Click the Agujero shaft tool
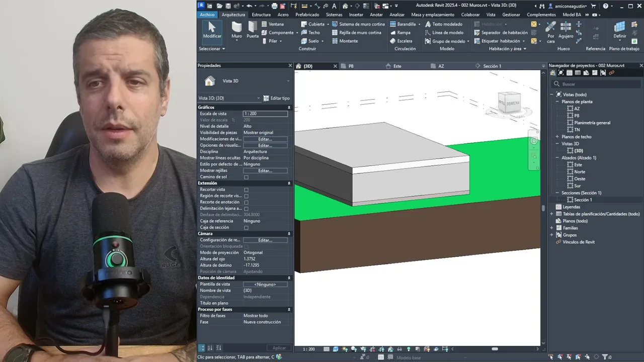Image resolution: width=644 pixels, height=362 pixels. pyautogui.click(x=566, y=30)
